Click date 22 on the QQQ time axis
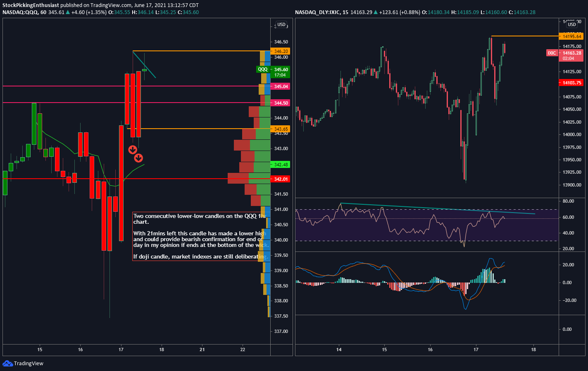Image resolution: width=588 pixels, height=371 pixels. click(243, 349)
